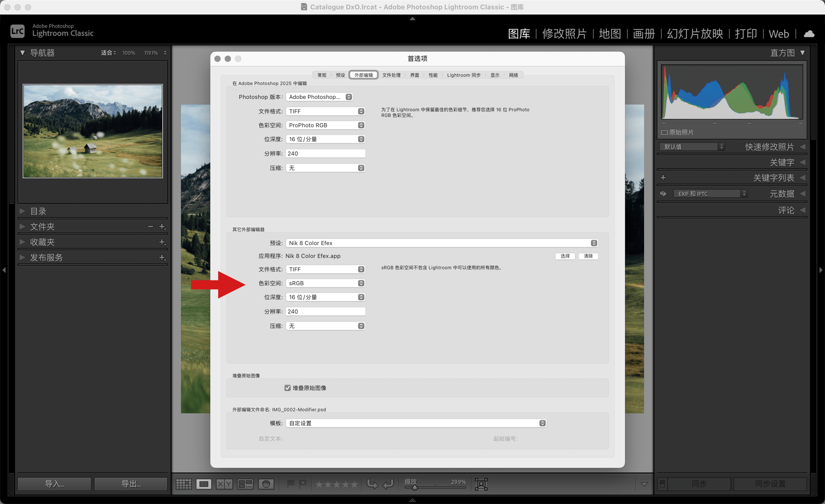
Task: Switch to Grid view icon in toolbar
Action: [184, 484]
